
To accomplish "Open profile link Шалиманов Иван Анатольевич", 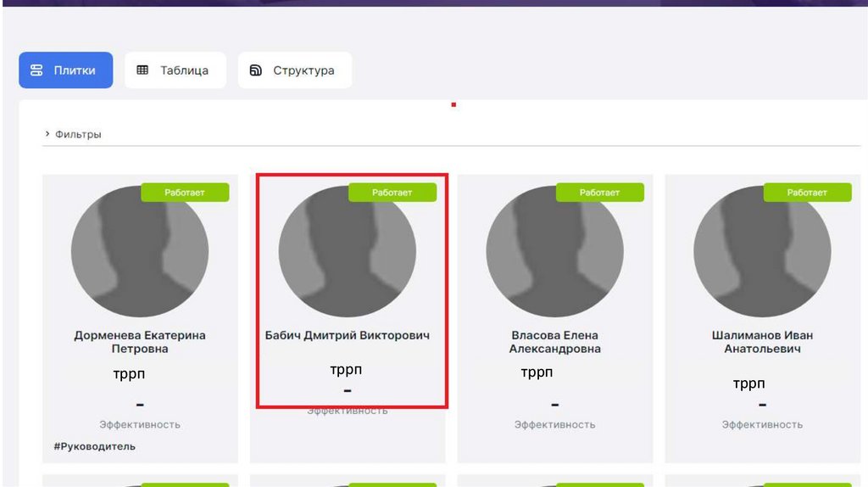I will 762,342.
